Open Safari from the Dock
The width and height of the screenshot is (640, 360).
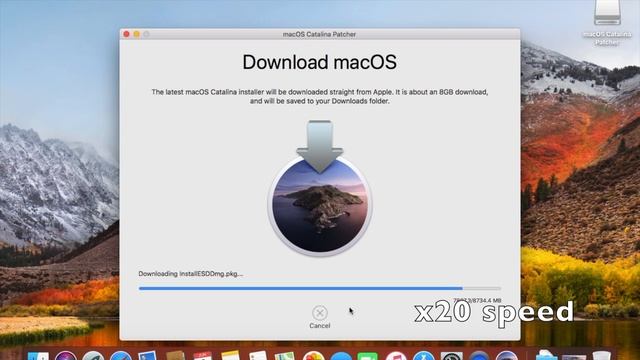tap(120, 356)
